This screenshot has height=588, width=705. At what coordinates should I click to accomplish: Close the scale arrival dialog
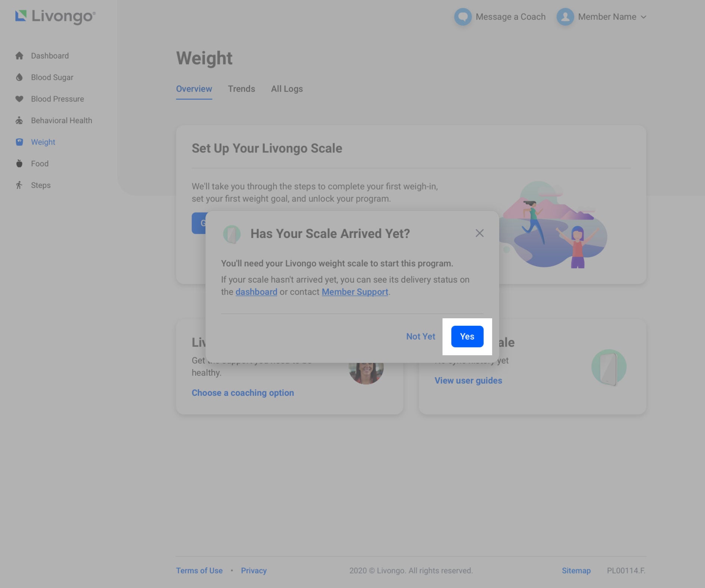coord(479,233)
